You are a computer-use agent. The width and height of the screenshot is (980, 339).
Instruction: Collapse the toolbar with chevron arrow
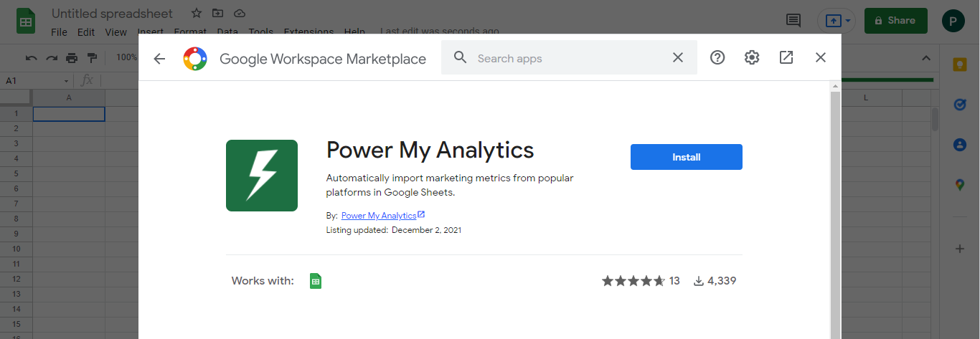(x=925, y=58)
